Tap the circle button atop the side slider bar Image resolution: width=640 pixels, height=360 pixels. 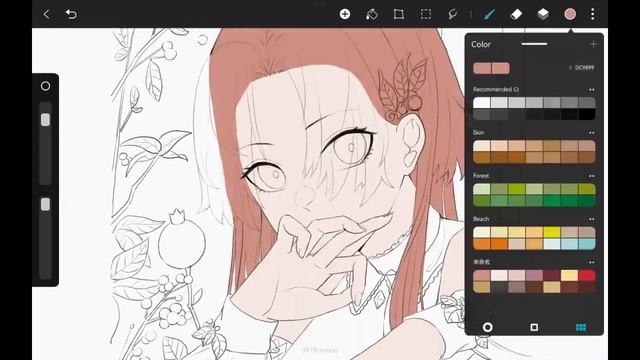point(45,86)
